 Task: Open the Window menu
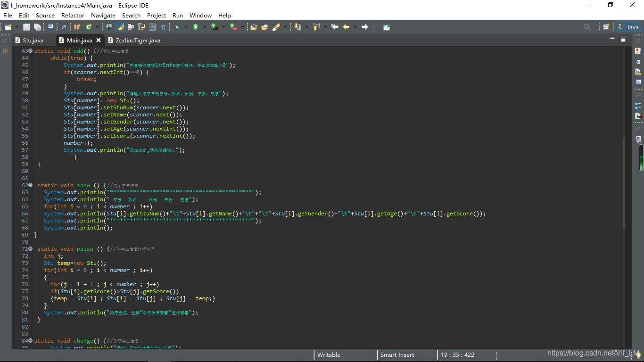point(200,15)
